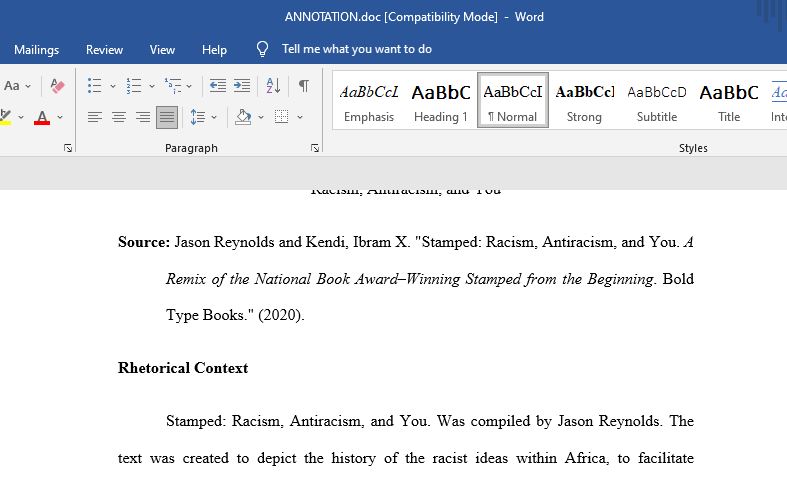
Task: Open the Numbering dropdown arrow
Action: (152, 86)
